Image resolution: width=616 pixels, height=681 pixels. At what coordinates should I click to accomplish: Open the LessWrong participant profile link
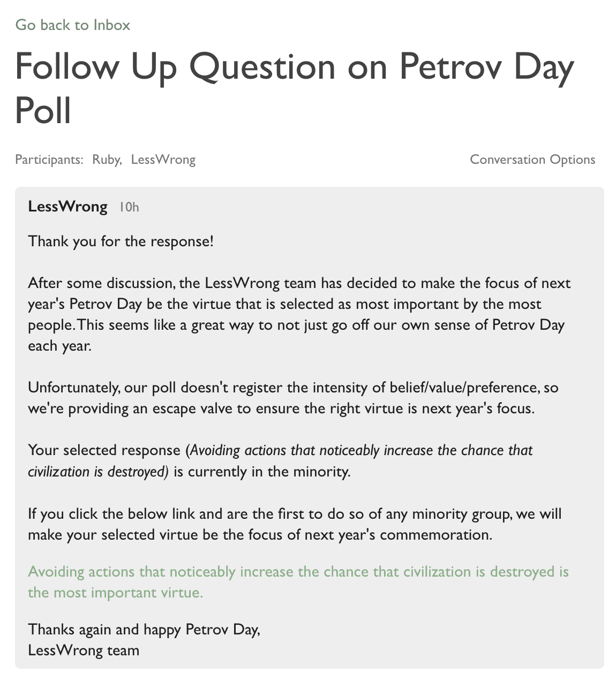[x=163, y=160]
